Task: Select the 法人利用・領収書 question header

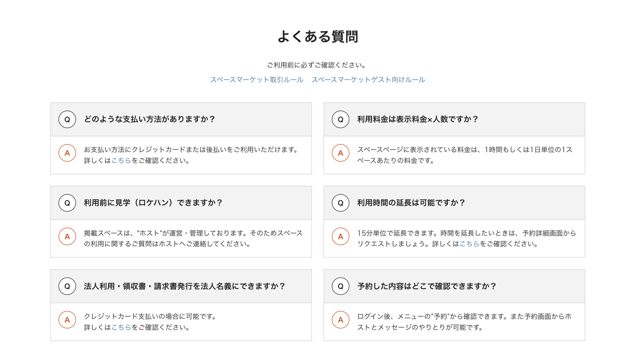Action: pos(181,286)
